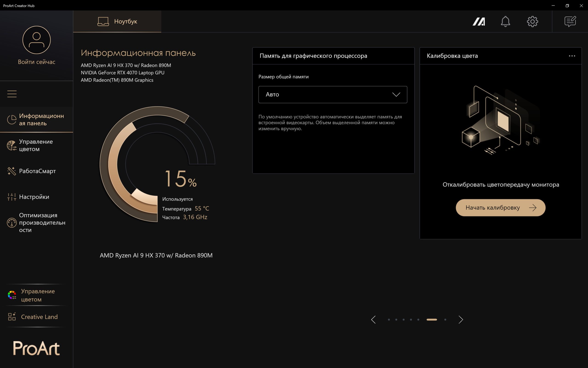Open Калибровка цвета card options menu
588x368 pixels.
572,56
